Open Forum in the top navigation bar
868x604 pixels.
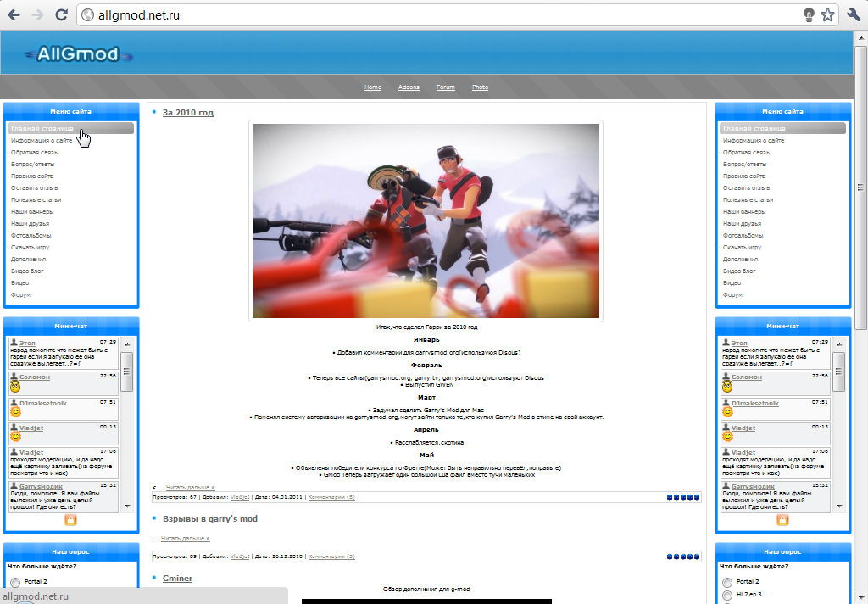click(445, 87)
